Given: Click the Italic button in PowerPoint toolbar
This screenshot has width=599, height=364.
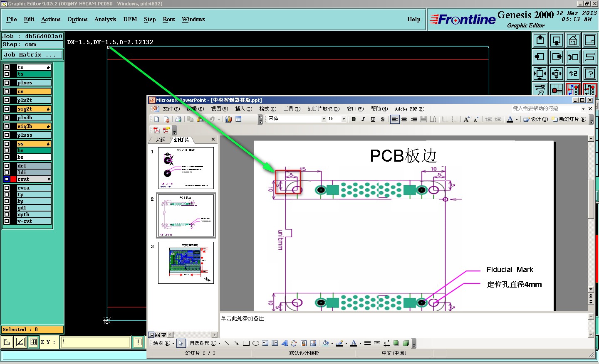Looking at the screenshot, I should (x=363, y=119).
